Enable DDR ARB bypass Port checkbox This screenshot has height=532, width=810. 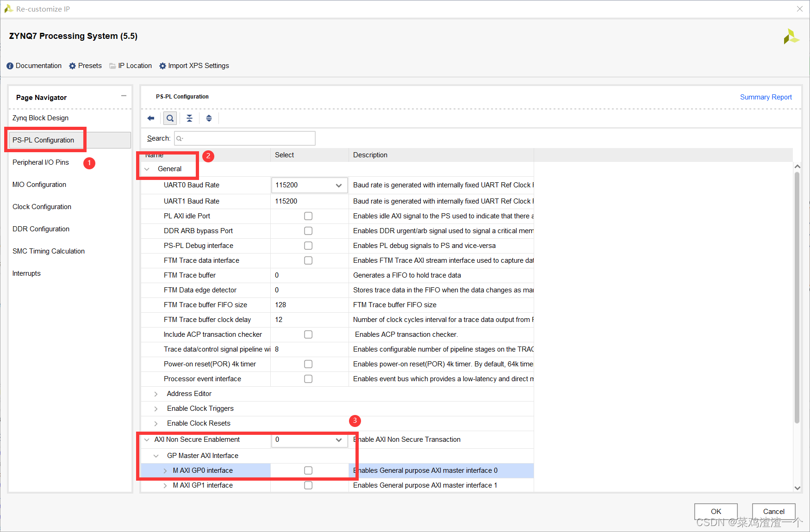tap(308, 231)
